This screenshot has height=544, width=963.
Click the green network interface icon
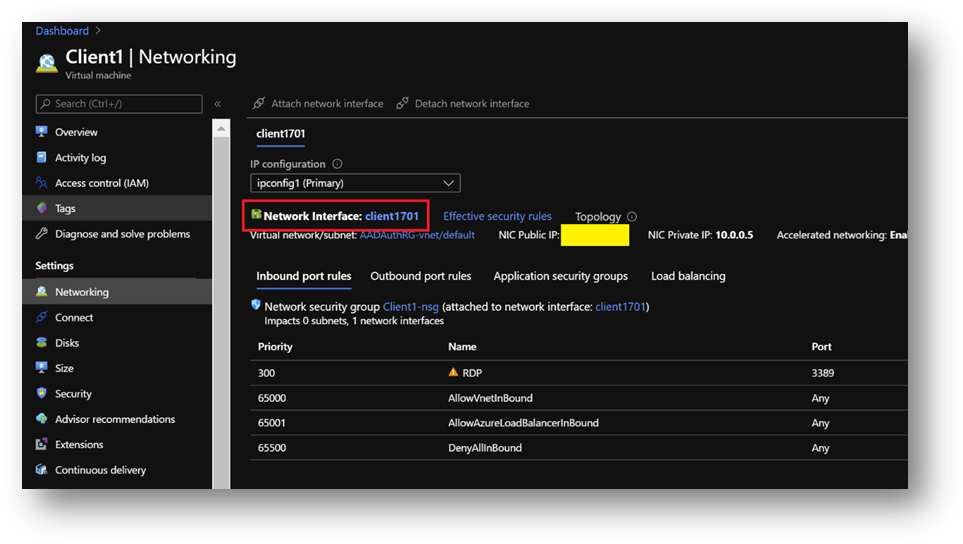[x=257, y=214]
